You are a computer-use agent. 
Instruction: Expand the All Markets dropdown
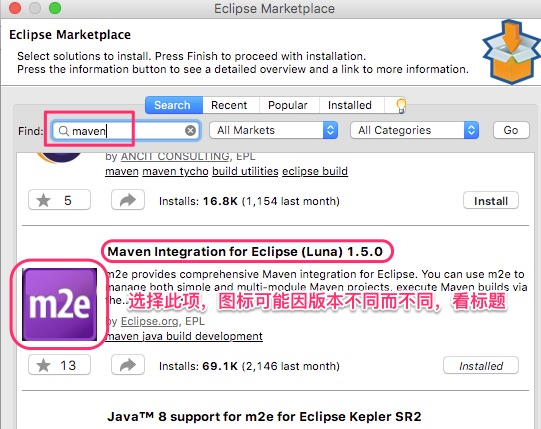point(274,130)
